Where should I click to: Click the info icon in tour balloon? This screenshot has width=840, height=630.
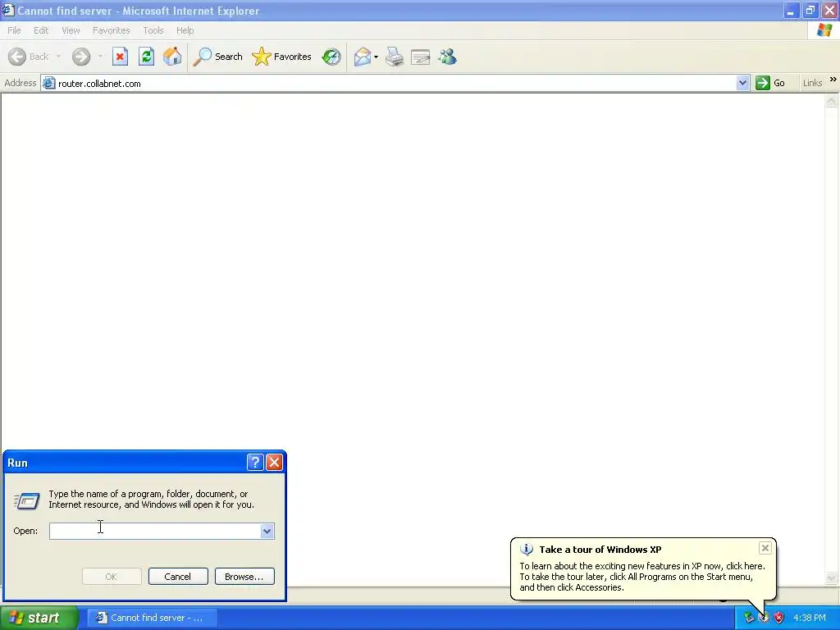527,550
